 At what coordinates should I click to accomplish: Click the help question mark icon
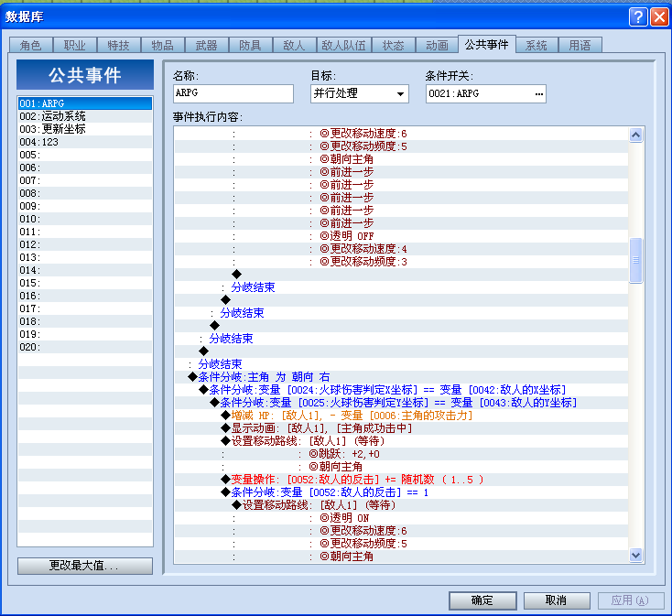coord(638,17)
